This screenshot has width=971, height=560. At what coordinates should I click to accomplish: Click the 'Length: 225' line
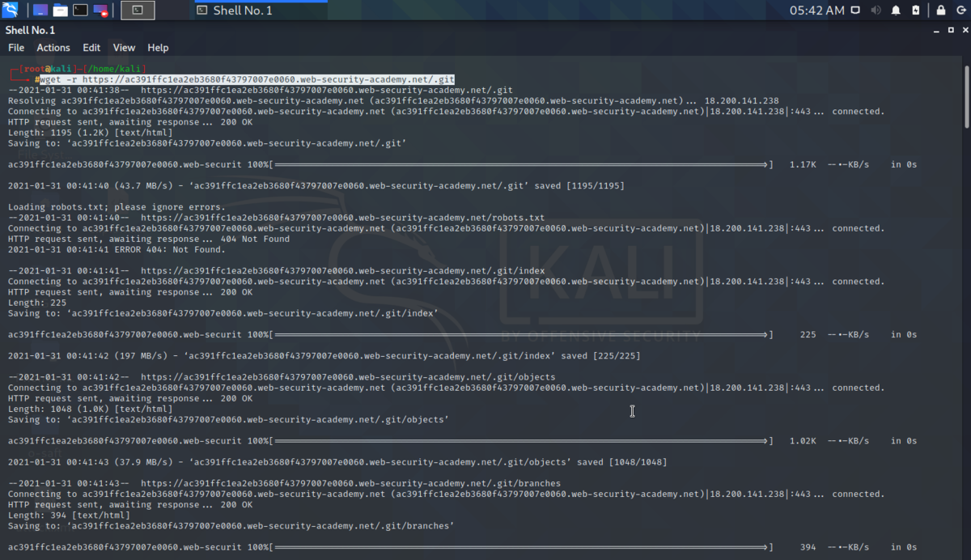[36, 303]
